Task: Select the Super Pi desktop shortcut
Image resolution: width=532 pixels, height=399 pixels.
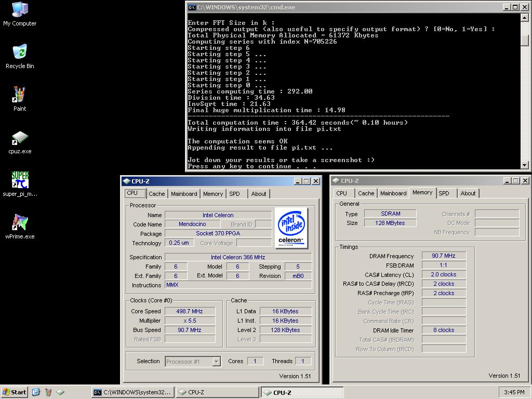Action: coord(20,184)
